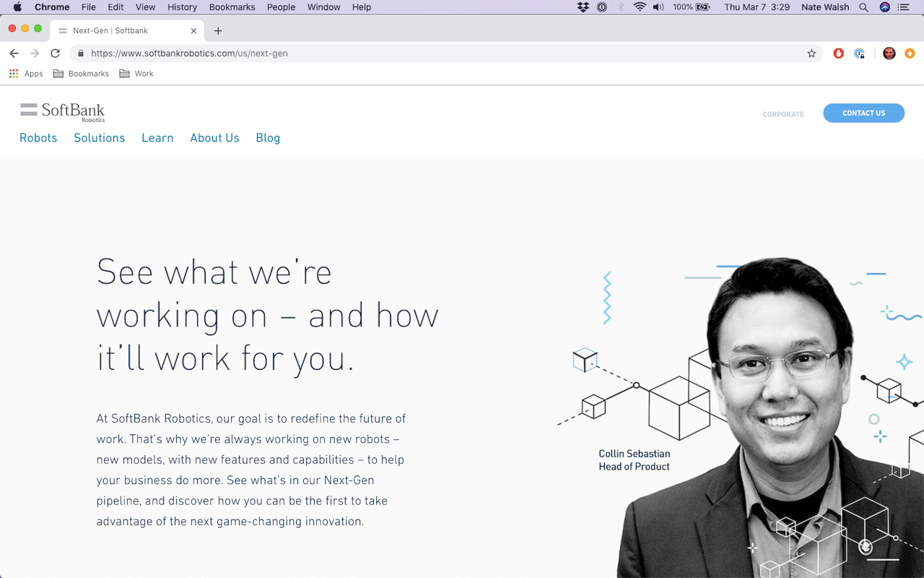Open the Robots navigation menu
The image size is (924, 578).
[x=38, y=138]
